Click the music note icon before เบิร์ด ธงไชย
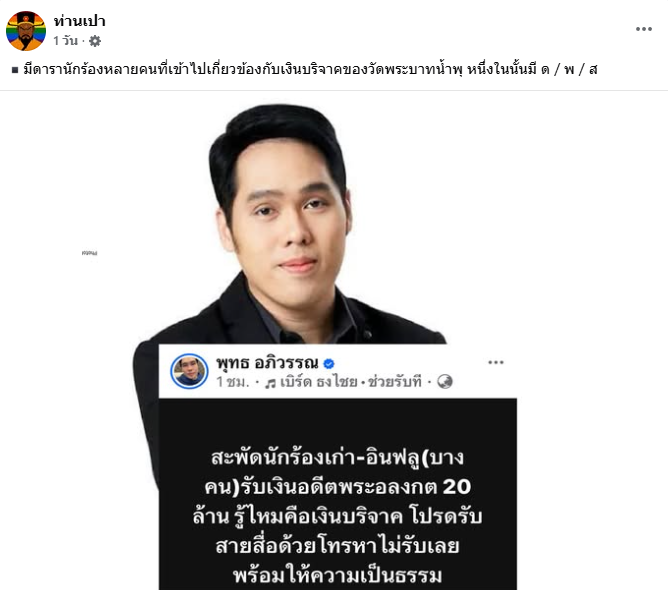This screenshot has width=668, height=590. [270, 383]
